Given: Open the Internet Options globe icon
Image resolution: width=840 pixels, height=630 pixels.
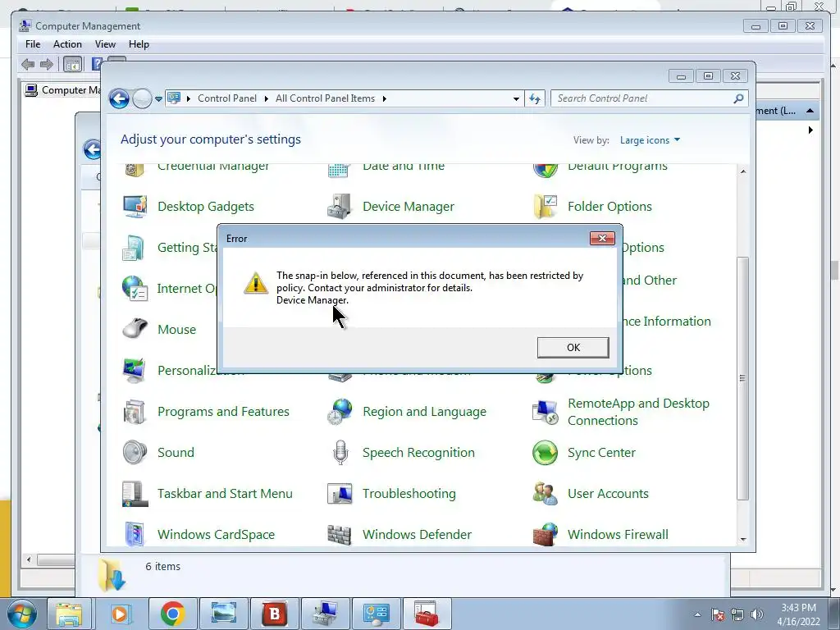Looking at the screenshot, I should 135,288.
